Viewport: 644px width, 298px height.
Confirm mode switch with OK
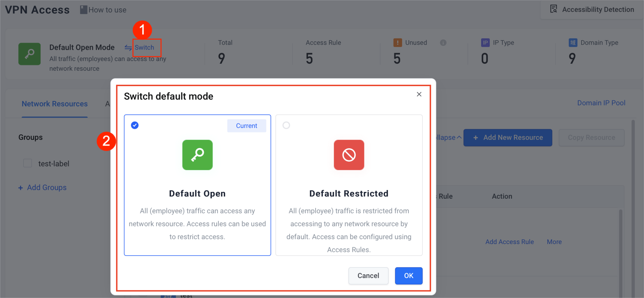click(x=409, y=276)
